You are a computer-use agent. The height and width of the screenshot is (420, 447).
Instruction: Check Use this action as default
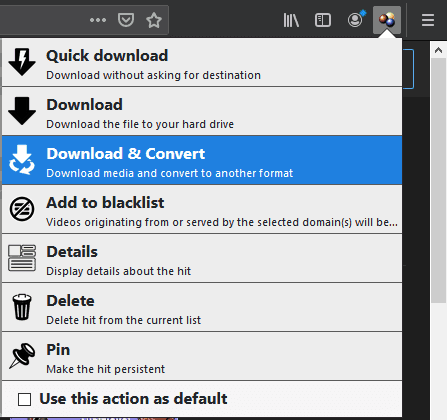25,399
